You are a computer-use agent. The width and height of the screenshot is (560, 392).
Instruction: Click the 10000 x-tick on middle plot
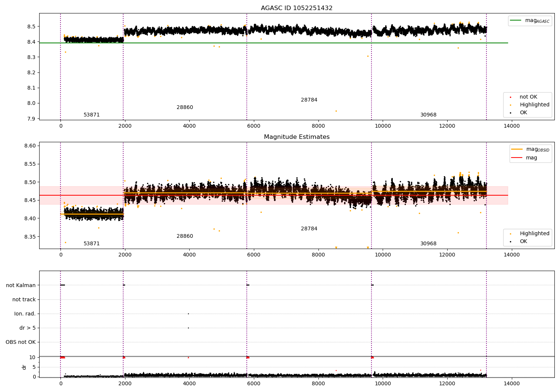[383, 255]
